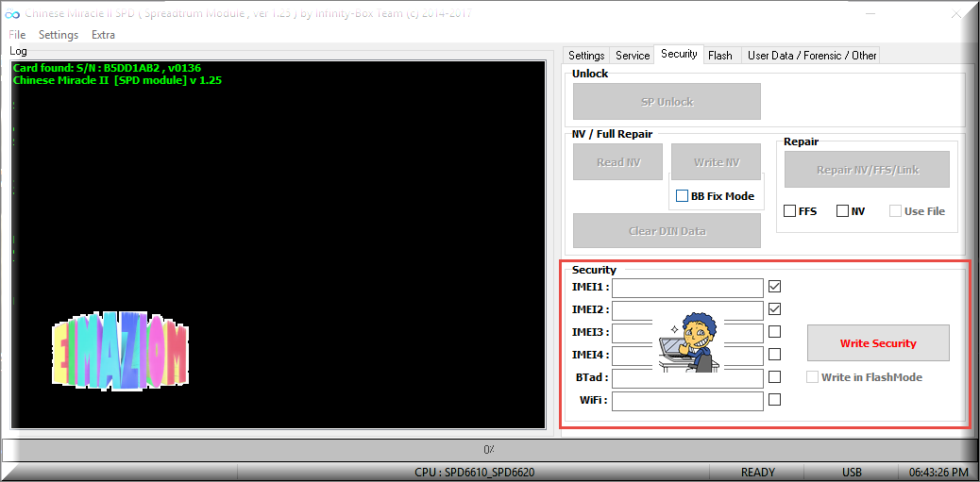Click the progress bar showing 0%
The image size is (980, 482).
[489, 450]
